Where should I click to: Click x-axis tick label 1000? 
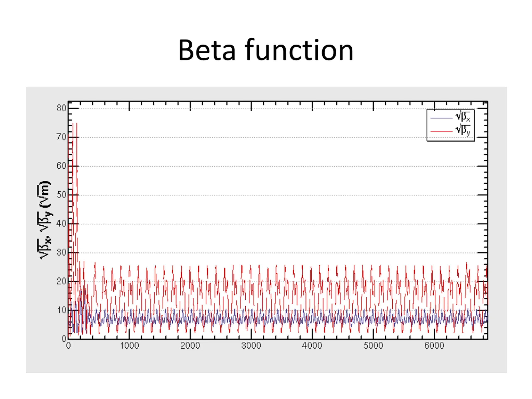pyautogui.click(x=129, y=346)
